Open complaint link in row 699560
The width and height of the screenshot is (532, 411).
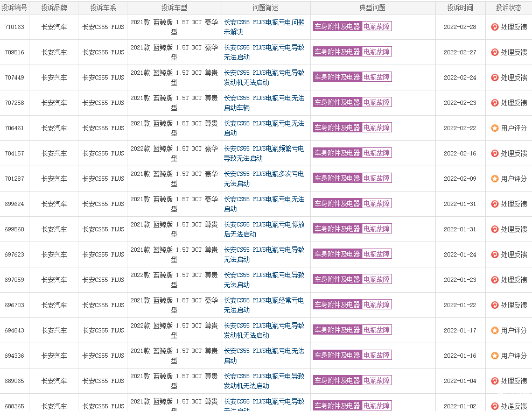(264, 229)
